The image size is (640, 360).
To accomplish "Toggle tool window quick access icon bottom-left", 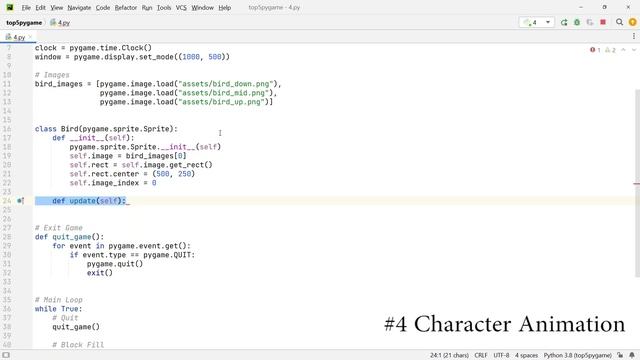I will [x=6, y=355].
